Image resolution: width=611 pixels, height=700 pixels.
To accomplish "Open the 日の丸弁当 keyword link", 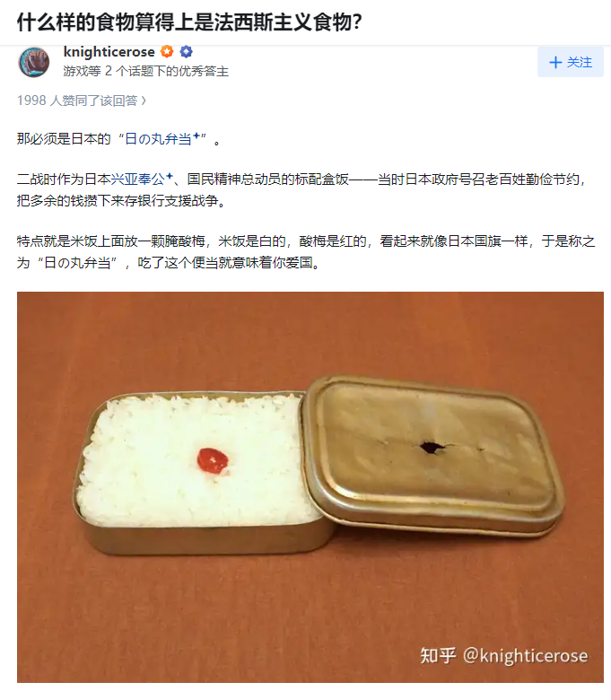I will coord(158,139).
